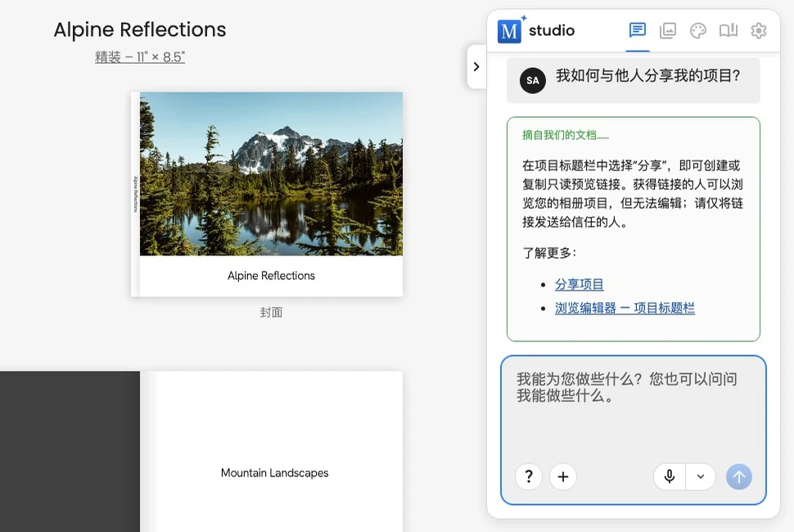The image size is (794, 532).
Task: Click the vertical spine text on cover
Action: click(135, 194)
